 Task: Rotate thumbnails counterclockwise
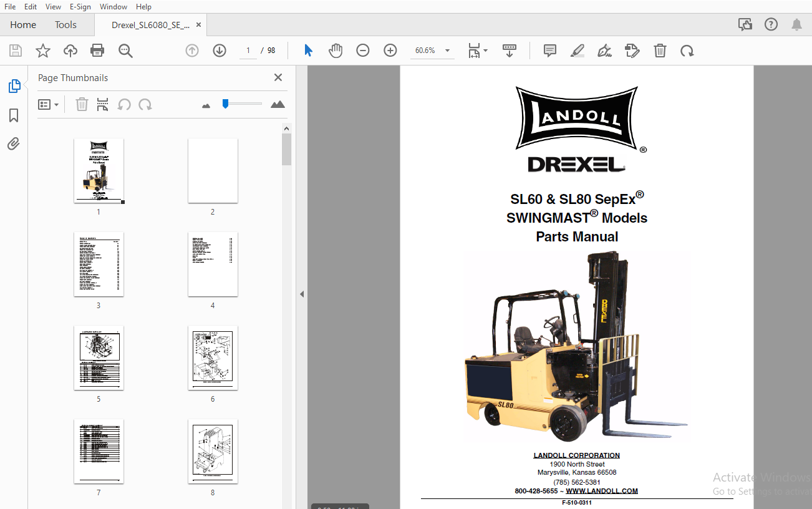(x=124, y=104)
